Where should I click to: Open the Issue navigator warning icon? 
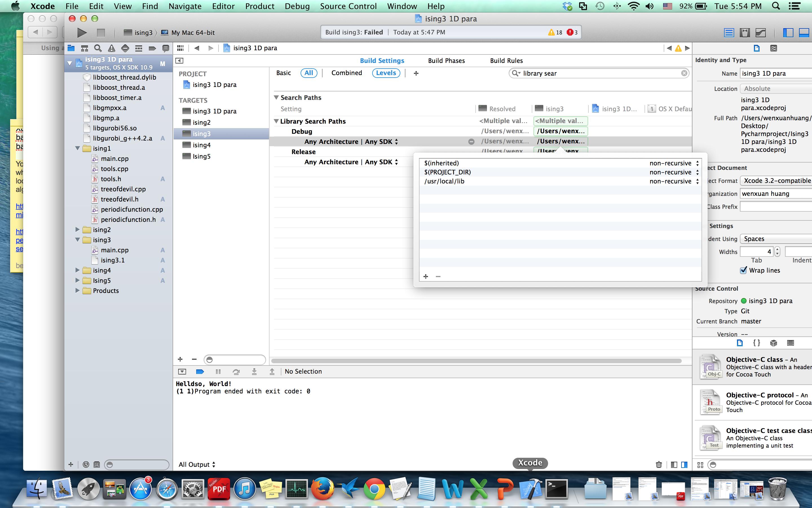(x=111, y=48)
